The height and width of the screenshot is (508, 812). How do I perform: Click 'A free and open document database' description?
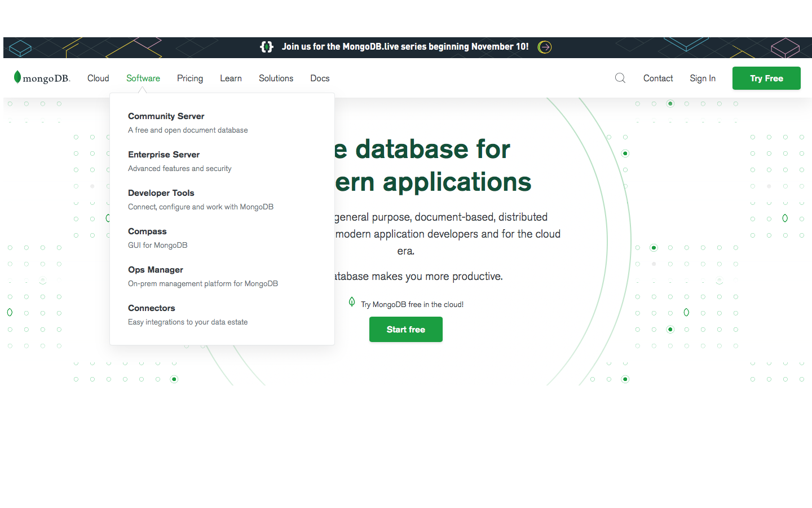pyautogui.click(x=188, y=130)
